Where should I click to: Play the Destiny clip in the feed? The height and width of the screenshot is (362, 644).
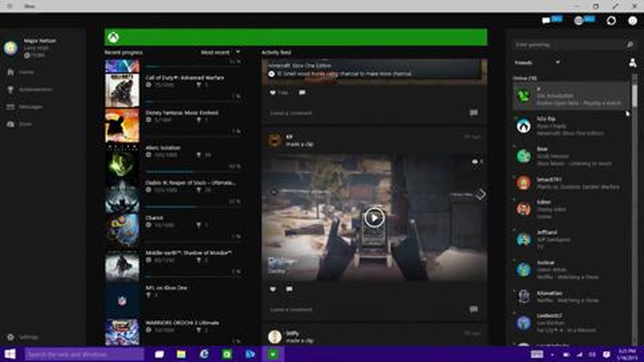click(x=374, y=217)
